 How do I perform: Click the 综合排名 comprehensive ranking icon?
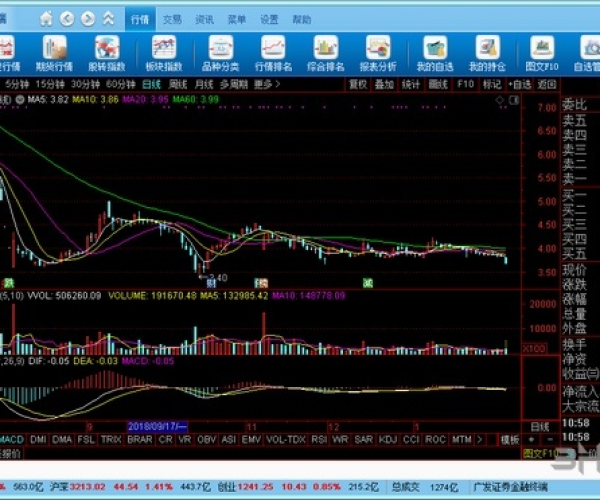coord(326,52)
